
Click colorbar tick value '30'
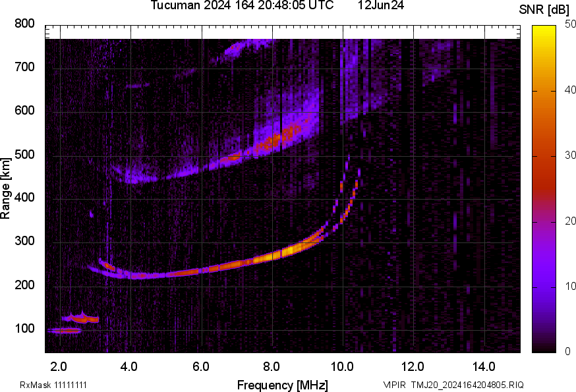[x=570, y=155]
